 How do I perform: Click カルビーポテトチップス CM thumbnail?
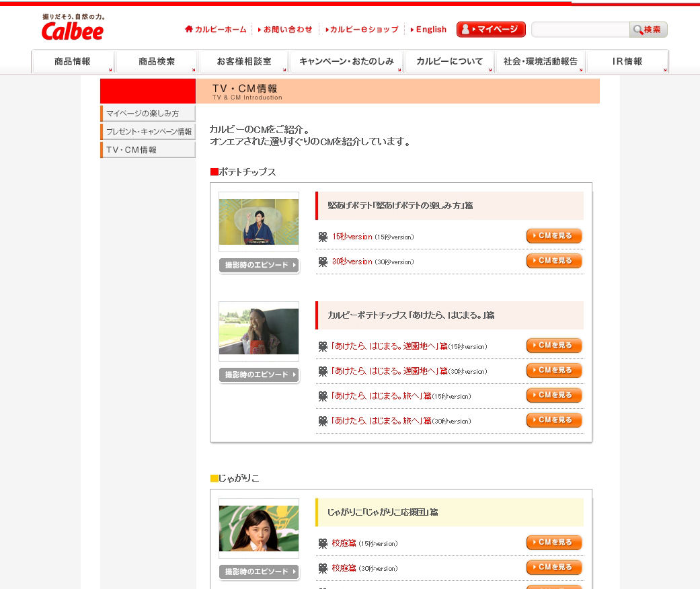coord(259,331)
